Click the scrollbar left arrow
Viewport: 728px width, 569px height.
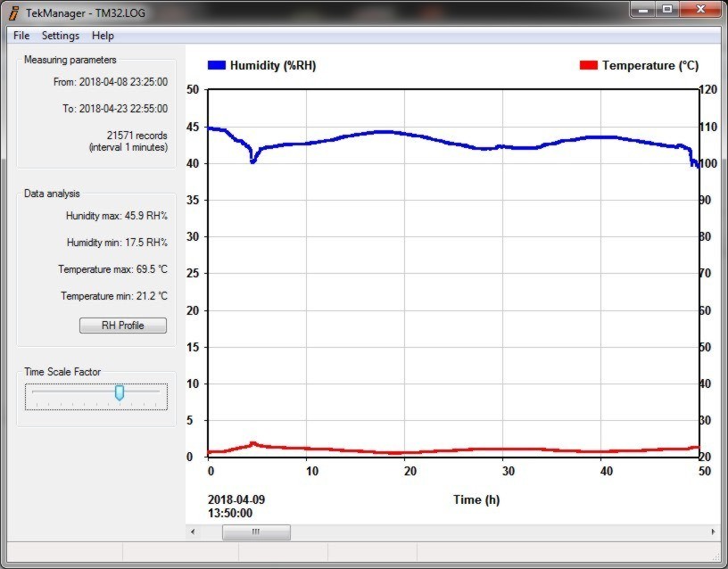(194, 532)
